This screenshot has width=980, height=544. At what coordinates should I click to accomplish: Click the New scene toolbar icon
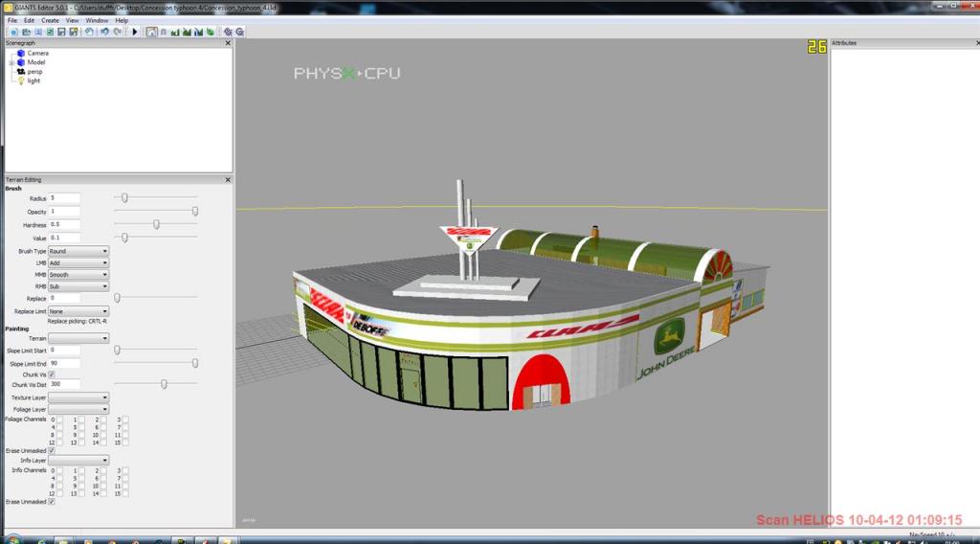click(x=13, y=32)
